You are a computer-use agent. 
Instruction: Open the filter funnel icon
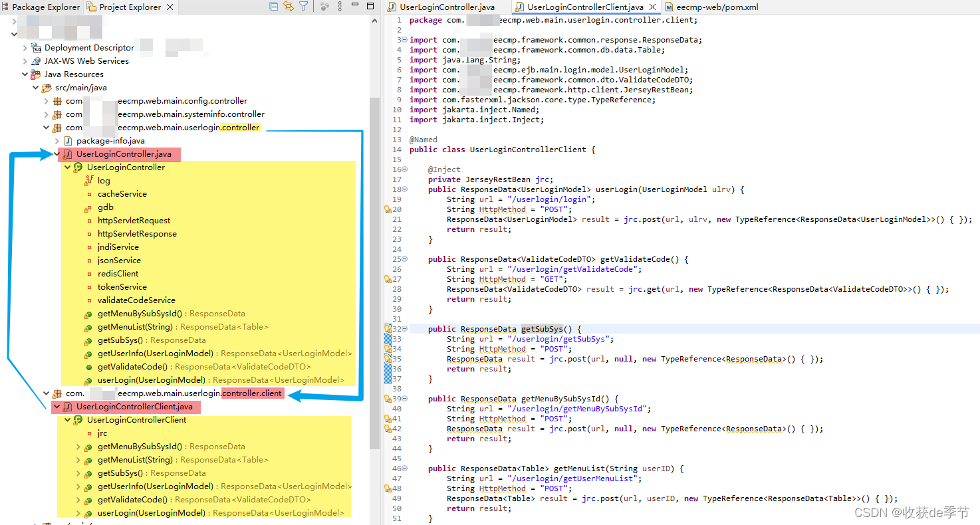[x=303, y=7]
